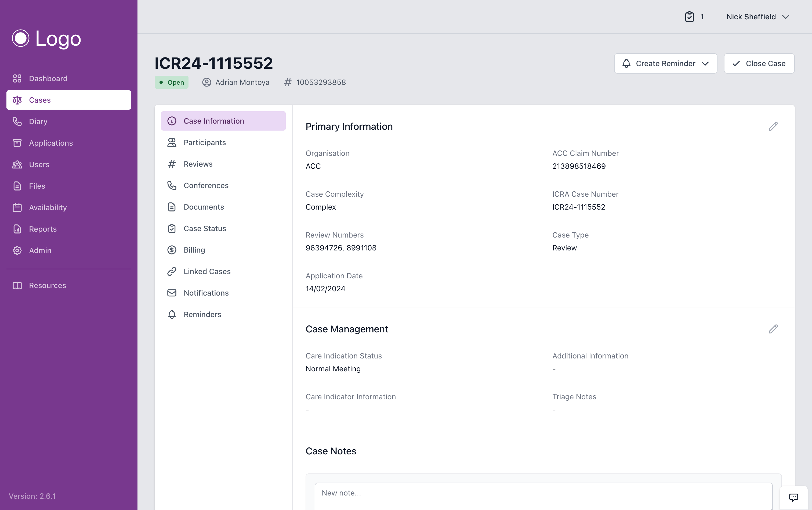The height and width of the screenshot is (510, 812).
Task: Open the Resources book icon
Action: (17, 285)
